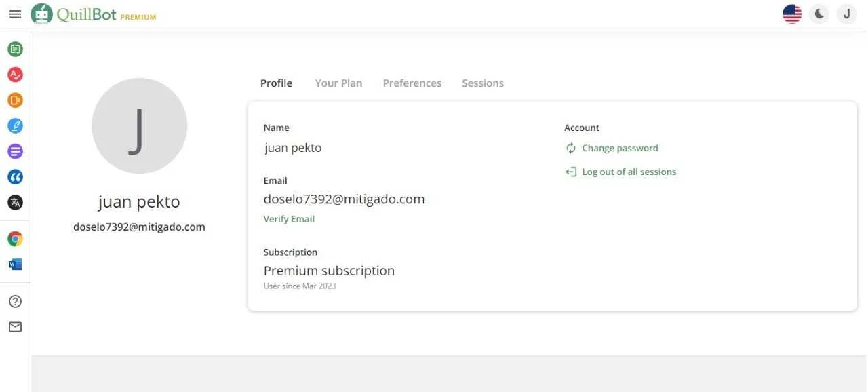Open the US flag language selector
The width and height of the screenshot is (868, 392).
(x=792, y=14)
